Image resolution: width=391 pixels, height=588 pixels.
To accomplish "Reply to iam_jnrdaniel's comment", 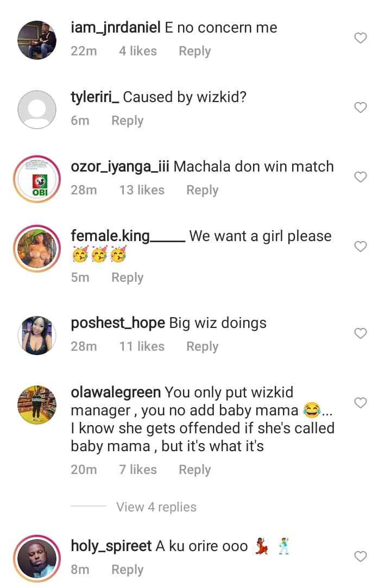I will point(194,51).
